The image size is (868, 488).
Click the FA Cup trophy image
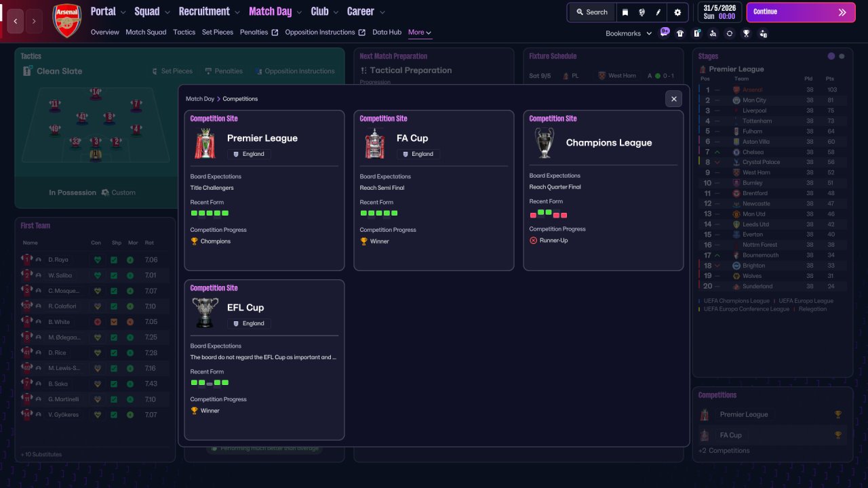[374, 144]
